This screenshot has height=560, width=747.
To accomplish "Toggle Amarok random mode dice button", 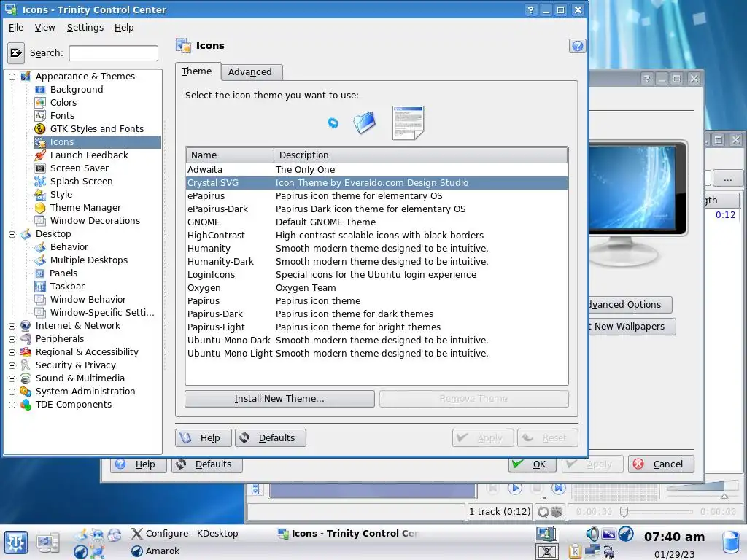I will pos(557,512).
